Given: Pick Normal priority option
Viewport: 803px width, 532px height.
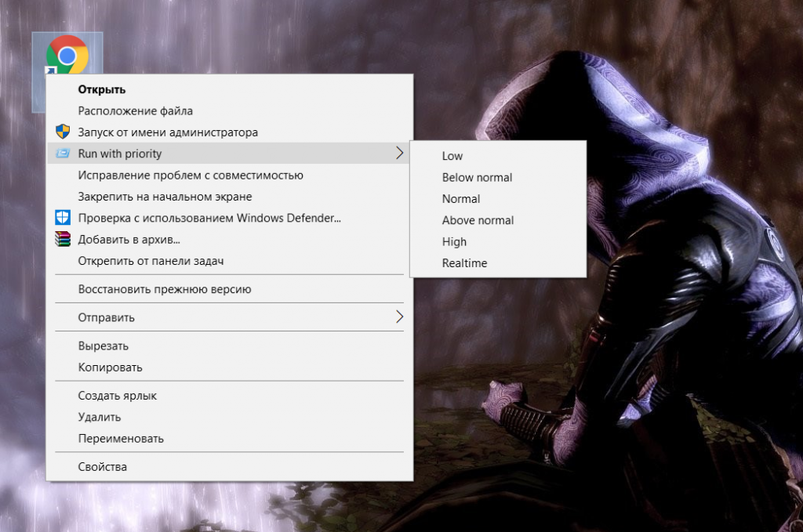Looking at the screenshot, I should point(461,199).
